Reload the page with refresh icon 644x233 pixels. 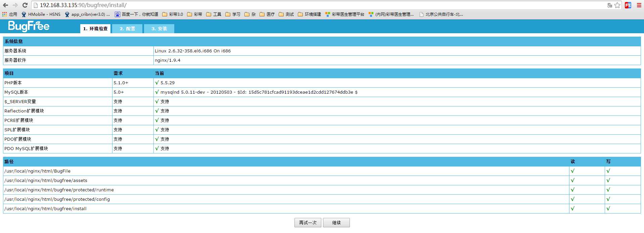25,5
